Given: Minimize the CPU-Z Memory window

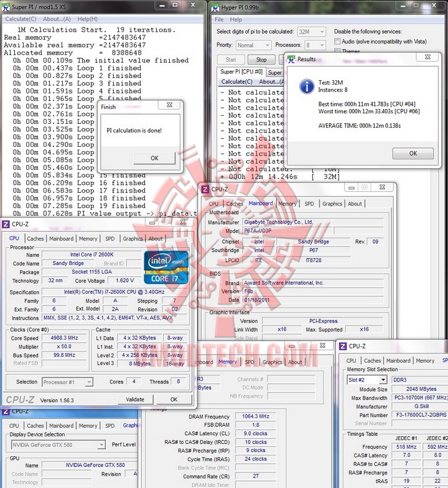Looking at the screenshot, I should (x=291, y=345).
